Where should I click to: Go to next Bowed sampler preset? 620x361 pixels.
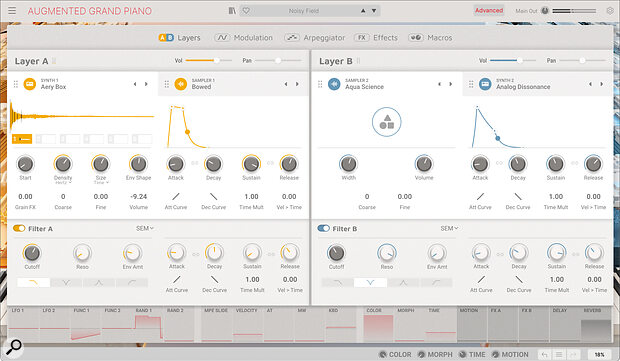(297, 84)
